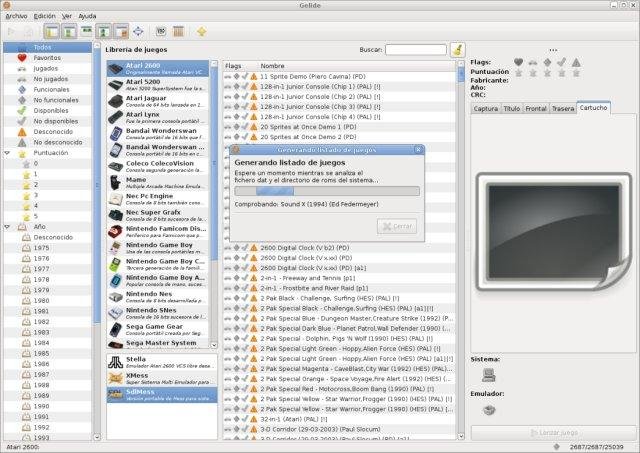Click the broom icon beside the search field

tap(457, 48)
